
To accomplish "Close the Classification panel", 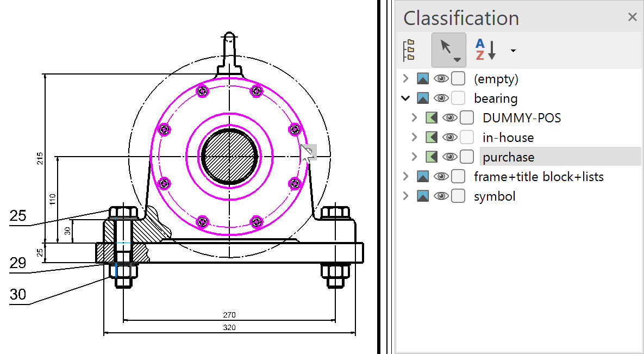I will click(632, 17).
